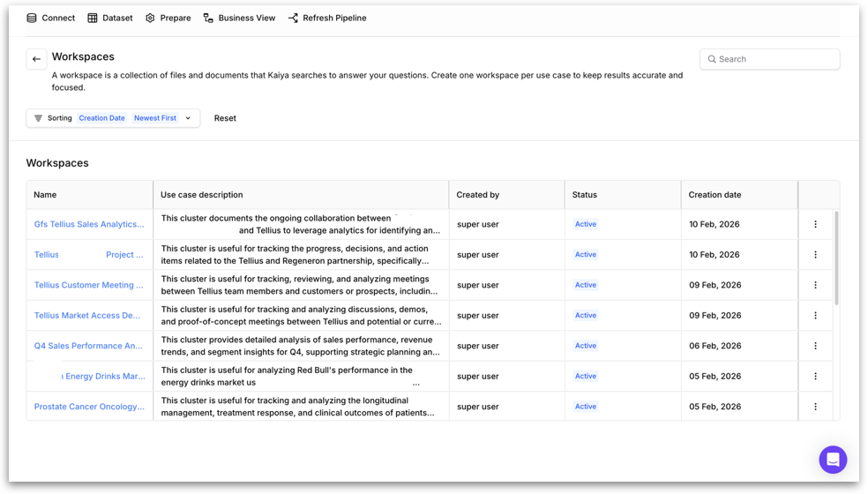The width and height of the screenshot is (868, 494).
Task: Open Refresh Pipeline
Action: pos(326,18)
